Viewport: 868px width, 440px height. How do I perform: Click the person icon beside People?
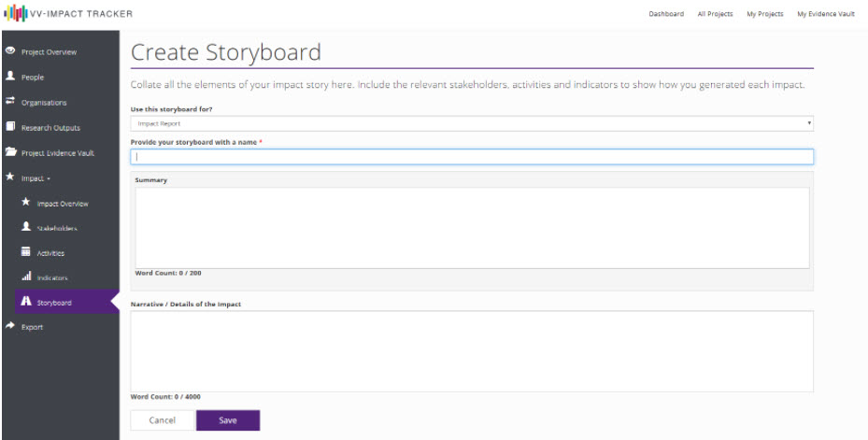click(x=10, y=76)
